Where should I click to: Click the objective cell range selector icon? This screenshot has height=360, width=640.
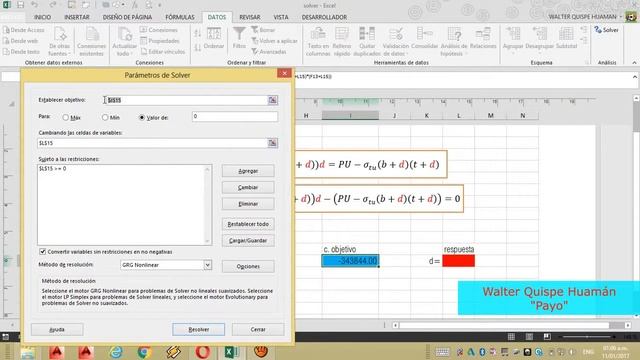tap(273, 100)
